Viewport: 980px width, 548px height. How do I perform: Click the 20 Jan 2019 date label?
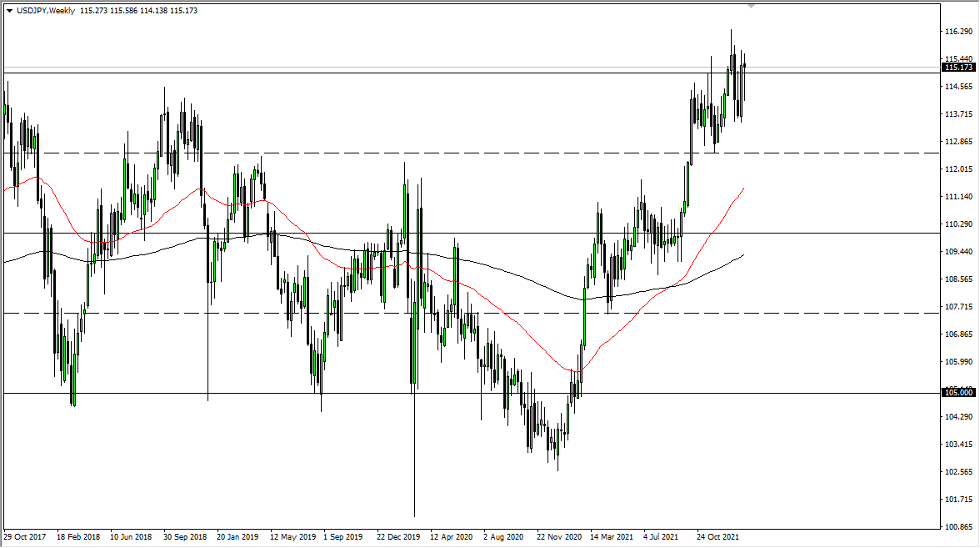click(x=237, y=537)
